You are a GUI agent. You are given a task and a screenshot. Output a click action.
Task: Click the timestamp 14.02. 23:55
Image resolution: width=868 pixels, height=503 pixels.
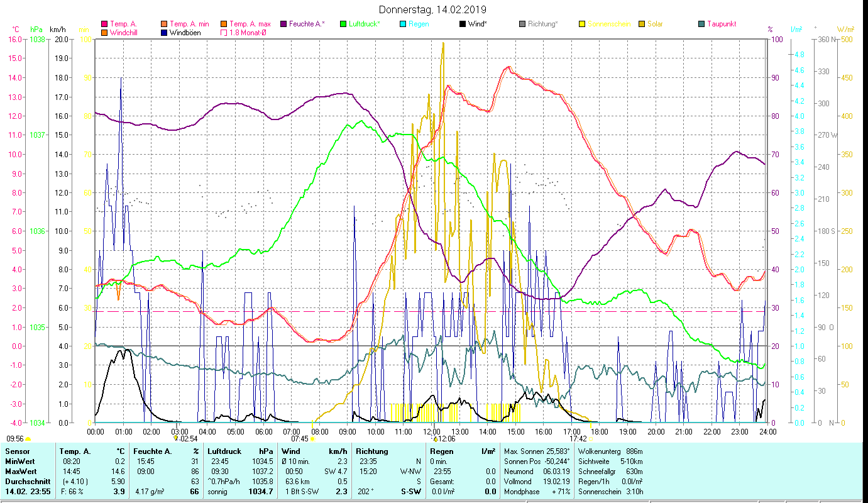[27, 492]
